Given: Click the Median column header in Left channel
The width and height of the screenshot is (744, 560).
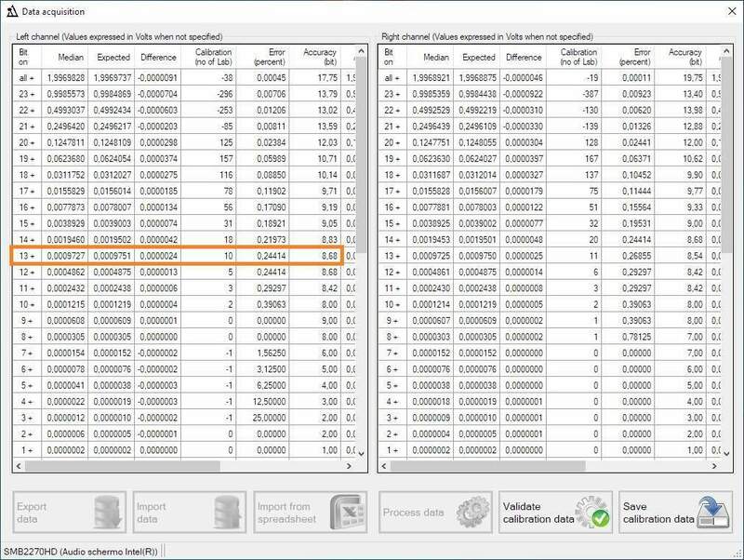Looking at the screenshot, I should point(71,58).
